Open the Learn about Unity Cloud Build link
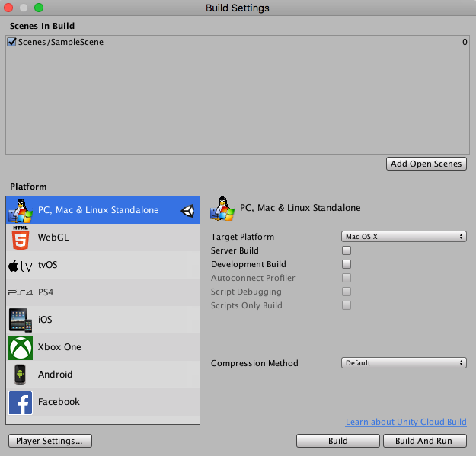The height and width of the screenshot is (456, 476). [406, 422]
